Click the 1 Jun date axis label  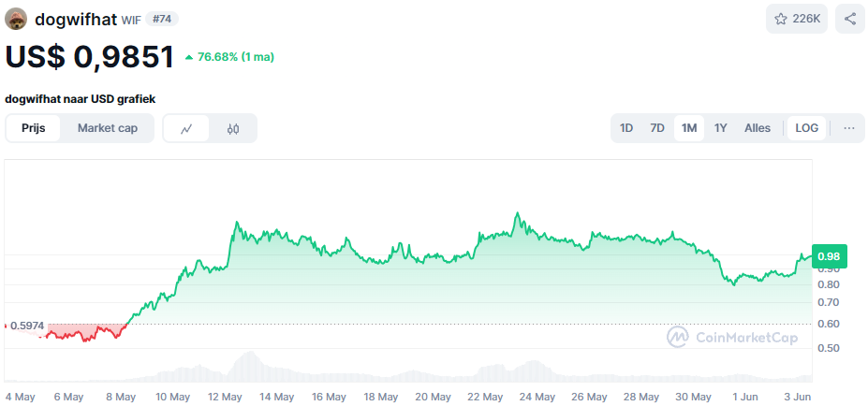click(x=745, y=397)
